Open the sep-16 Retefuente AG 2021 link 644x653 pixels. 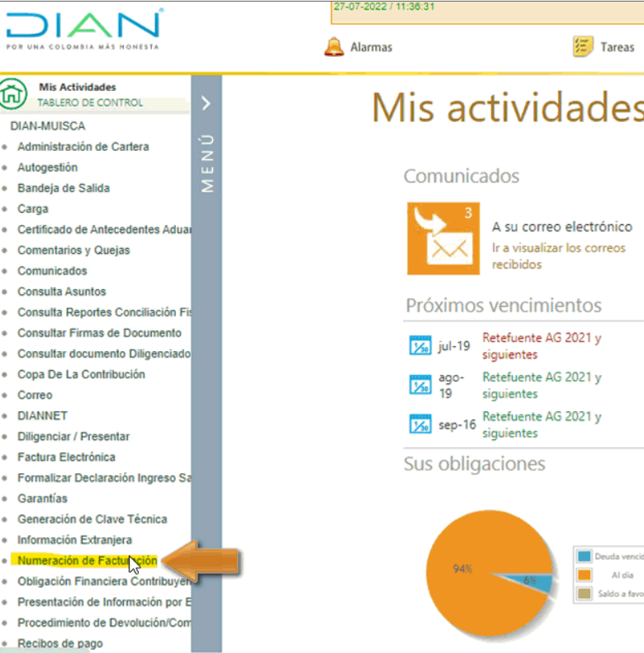click(541, 425)
